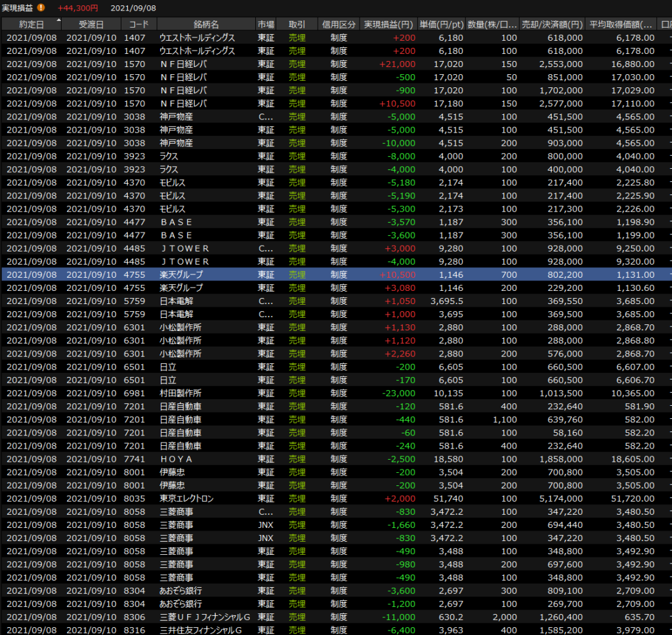The width and height of the screenshot is (672, 635).
Task: Click the 単価(円/pt) column header
Action: click(x=442, y=24)
